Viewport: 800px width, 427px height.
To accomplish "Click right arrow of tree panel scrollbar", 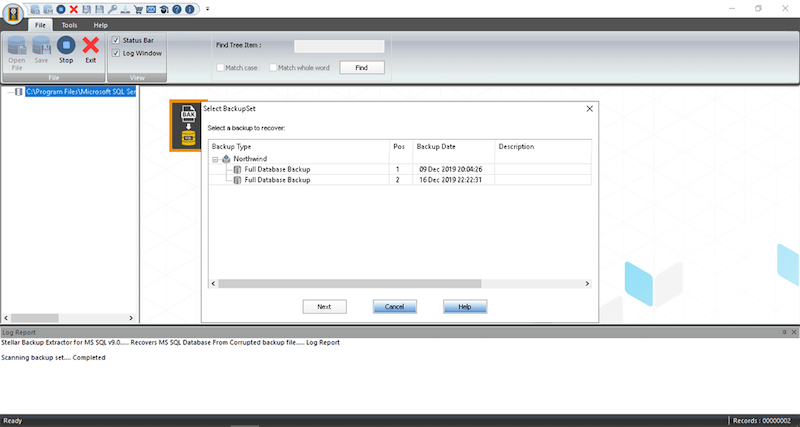I will coord(131,318).
